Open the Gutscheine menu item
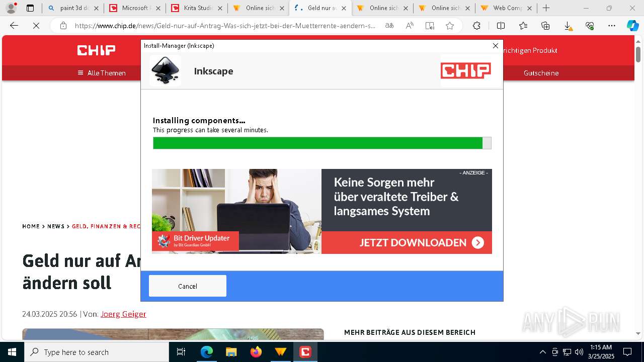This screenshot has height=362, width=644. click(x=541, y=73)
